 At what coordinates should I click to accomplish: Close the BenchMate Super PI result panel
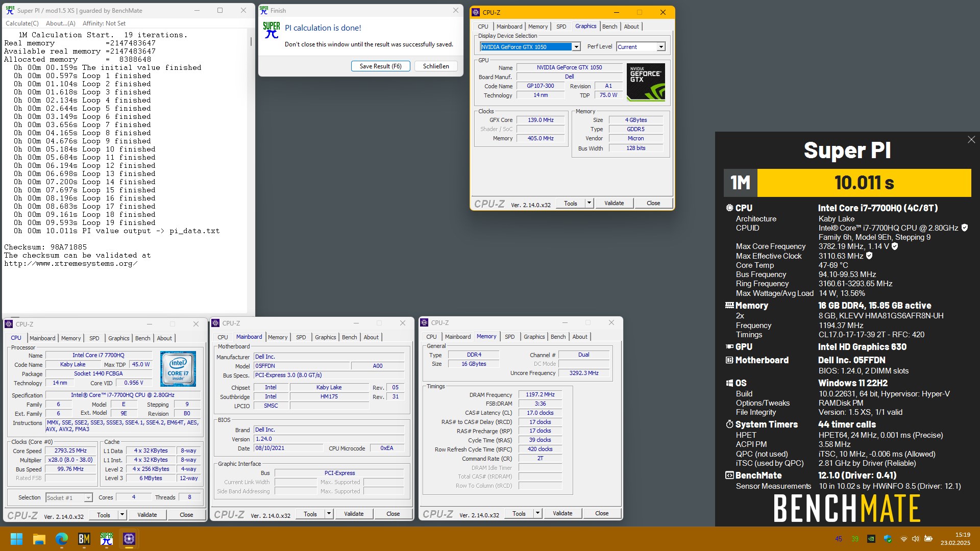click(x=971, y=140)
